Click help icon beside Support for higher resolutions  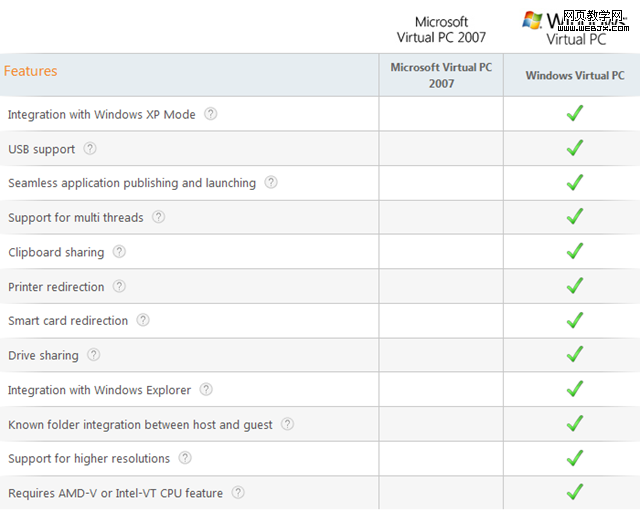coord(185,458)
